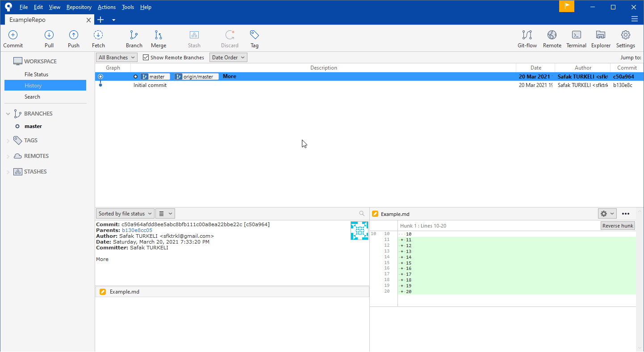This screenshot has width=644, height=352.
Task: Toggle the Show Remote Branches checkbox
Action: pyautogui.click(x=146, y=58)
